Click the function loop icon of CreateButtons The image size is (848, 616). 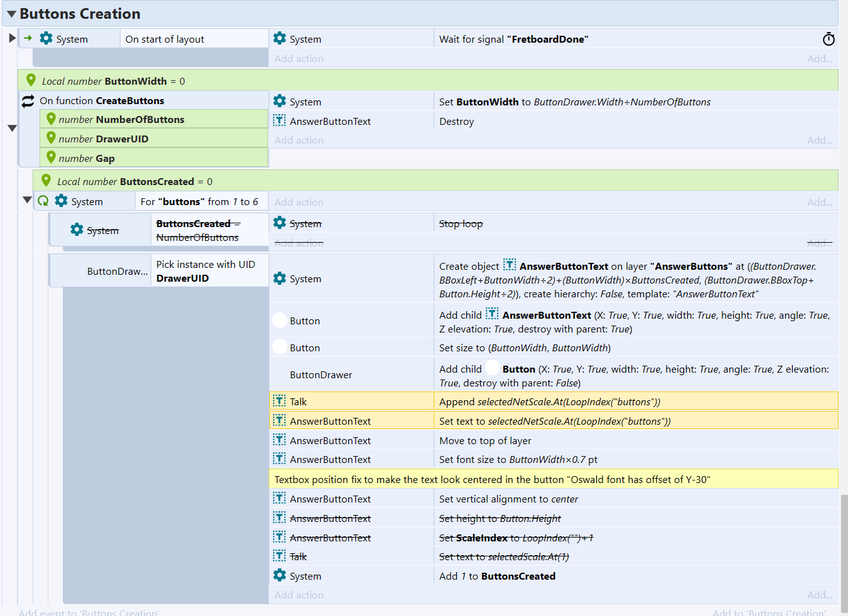click(x=28, y=101)
